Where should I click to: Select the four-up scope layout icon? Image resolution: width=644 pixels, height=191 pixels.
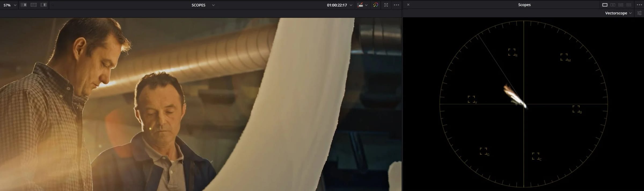click(x=621, y=5)
